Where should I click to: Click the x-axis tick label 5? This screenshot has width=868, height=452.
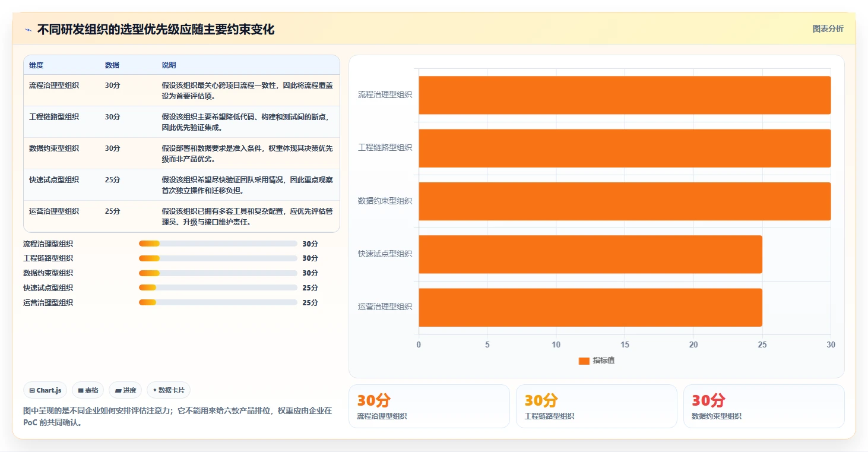pos(487,344)
